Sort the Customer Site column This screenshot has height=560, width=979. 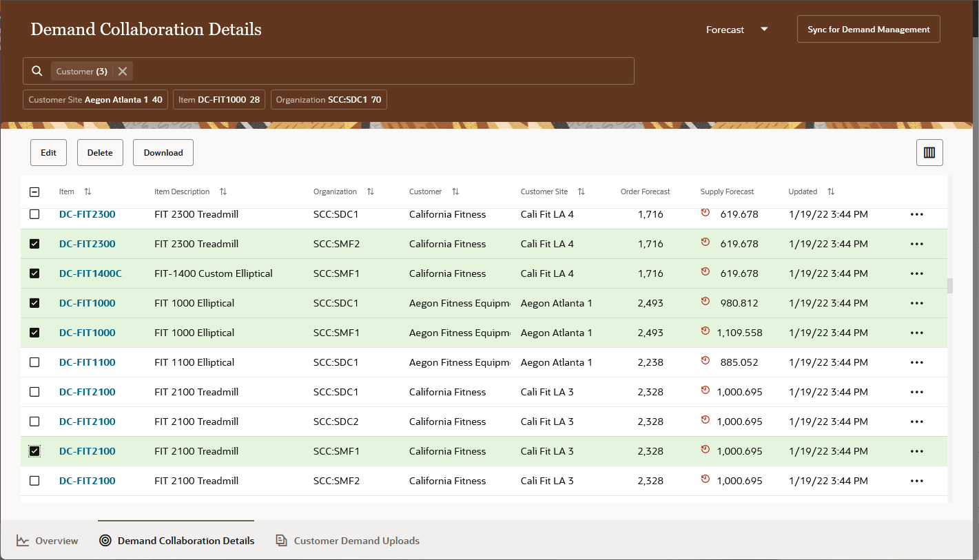(x=581, y=191)
